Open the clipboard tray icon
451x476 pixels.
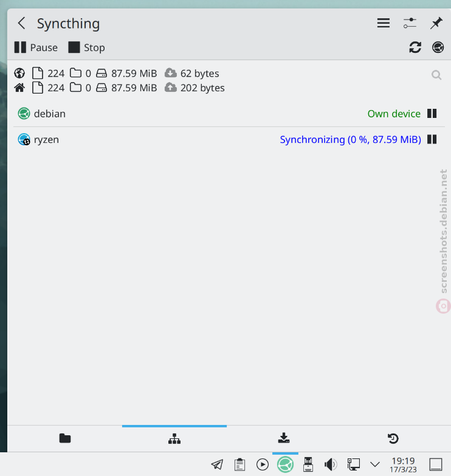pos(239,464)
